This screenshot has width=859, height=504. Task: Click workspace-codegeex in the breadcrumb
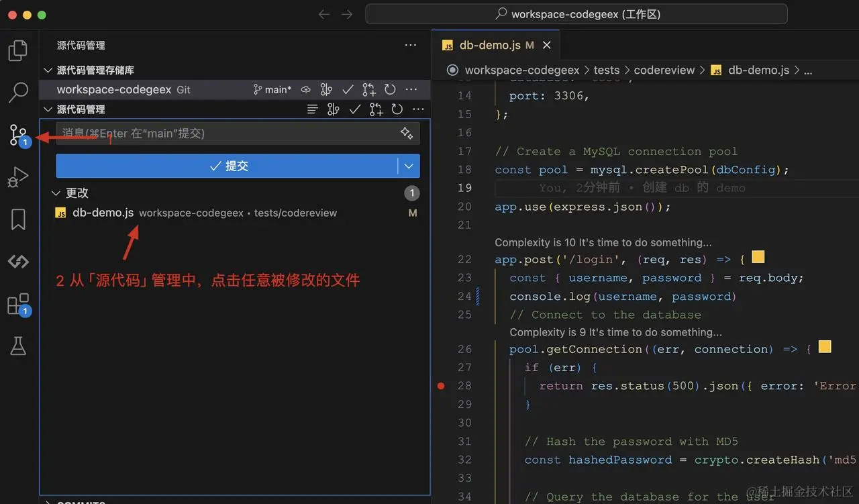[x=522, y=70]
